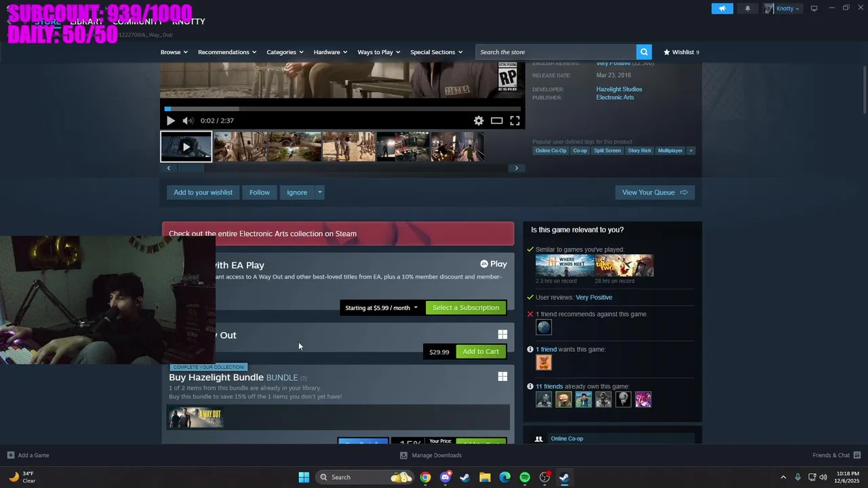Screen dimensions: 868x488
Task: Open publisher Electronic Arts link
Action: 615,98
